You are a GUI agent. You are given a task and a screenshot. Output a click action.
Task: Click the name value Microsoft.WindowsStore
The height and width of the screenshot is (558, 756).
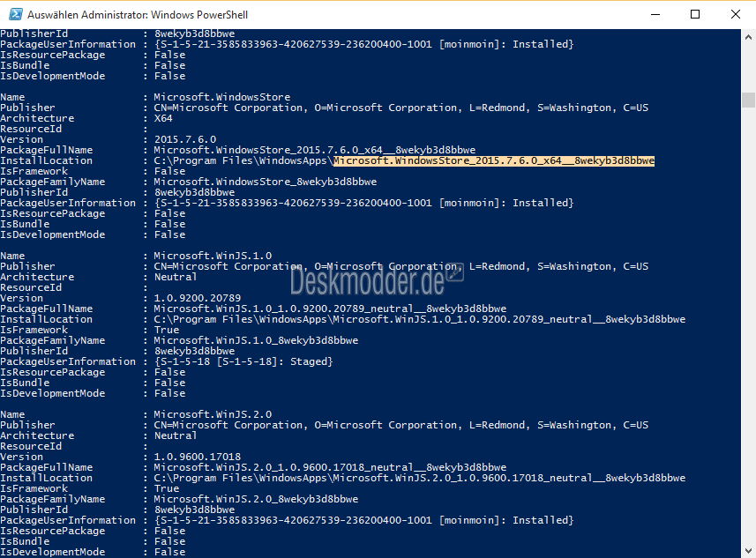coord(221,97)
